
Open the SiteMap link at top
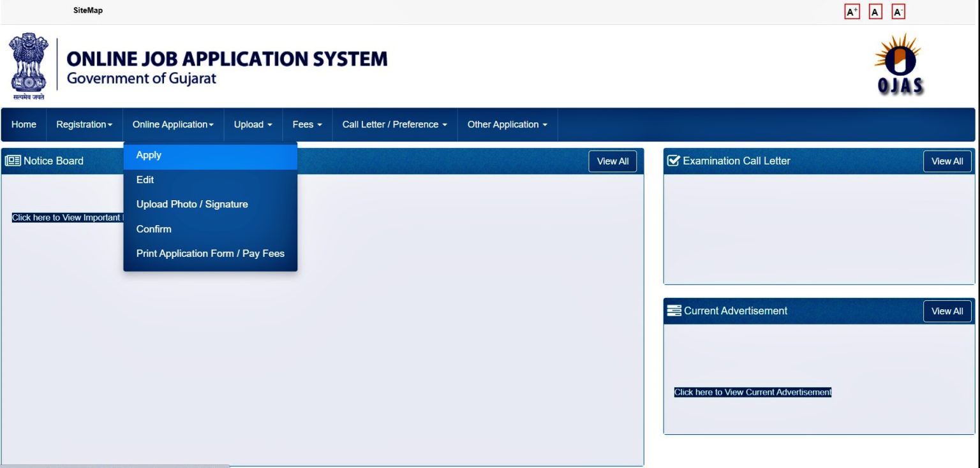[88, 11]
